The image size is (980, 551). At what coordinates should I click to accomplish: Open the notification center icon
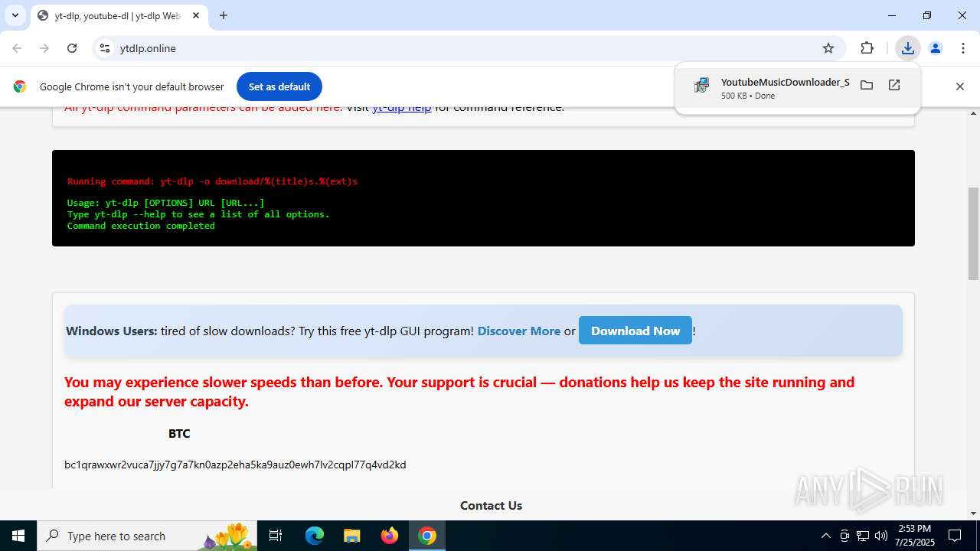pos(955,536)
